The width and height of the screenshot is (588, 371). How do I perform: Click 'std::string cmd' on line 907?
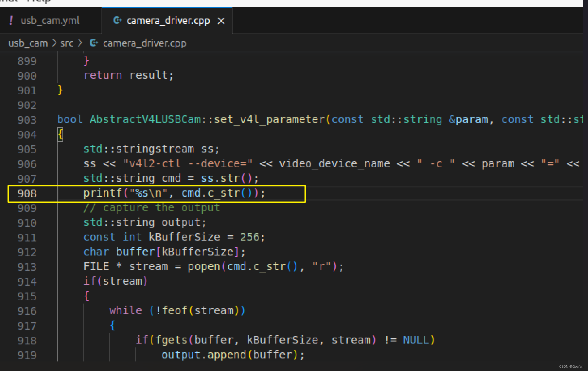click(132, 178)
